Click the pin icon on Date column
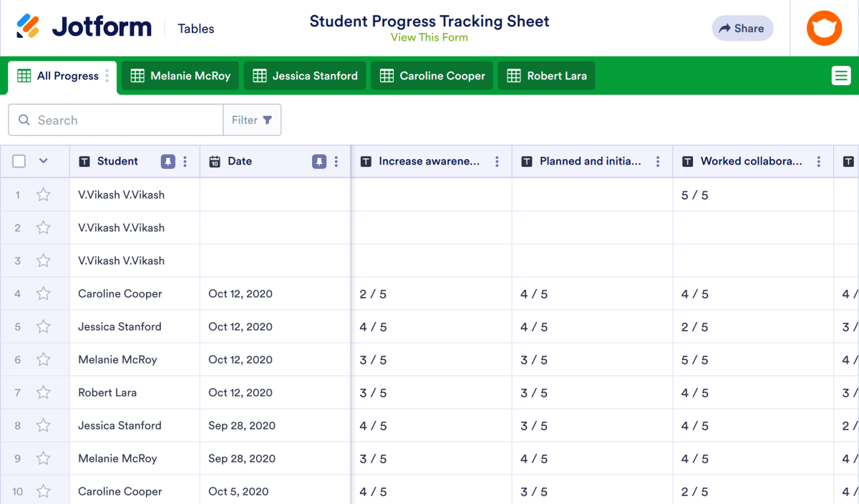The height and width of the screenshot is (504, 859). (x=319, y=162)
